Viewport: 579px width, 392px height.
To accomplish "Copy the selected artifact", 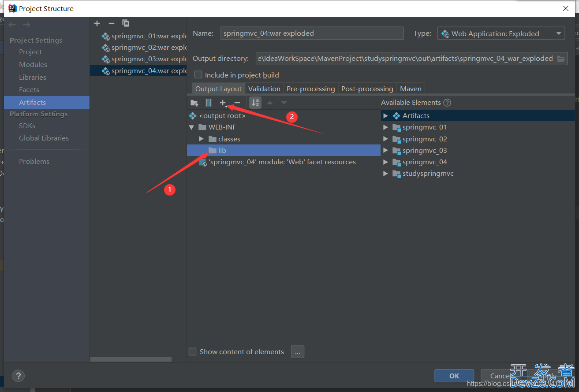I will tap(126, 23).
